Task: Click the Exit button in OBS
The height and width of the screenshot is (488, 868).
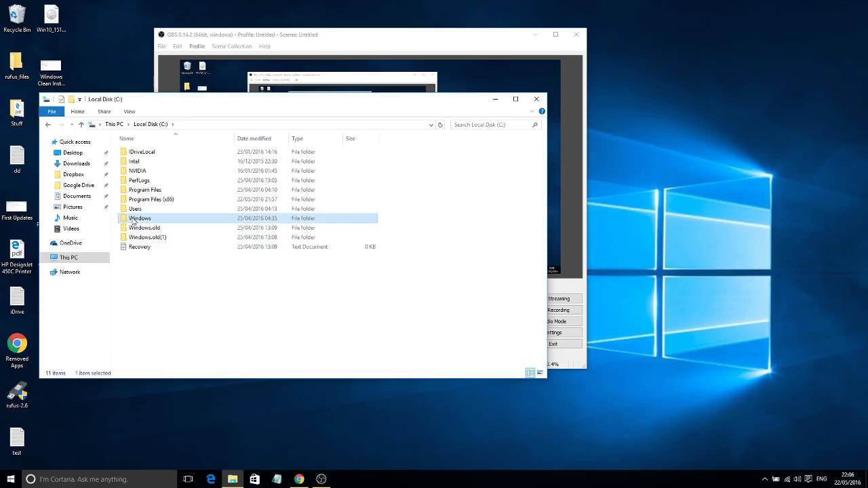Action: (564, 344)
